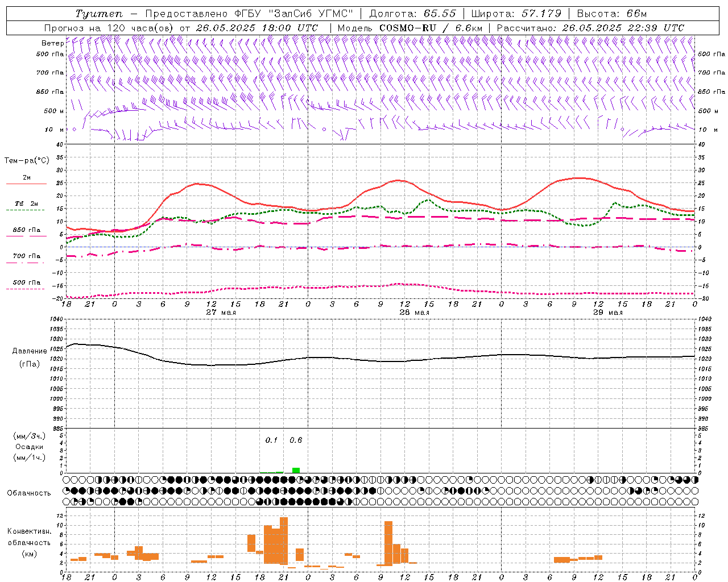
Task: Select the "Облачность" cloud cover label
Action: point(29,493)
